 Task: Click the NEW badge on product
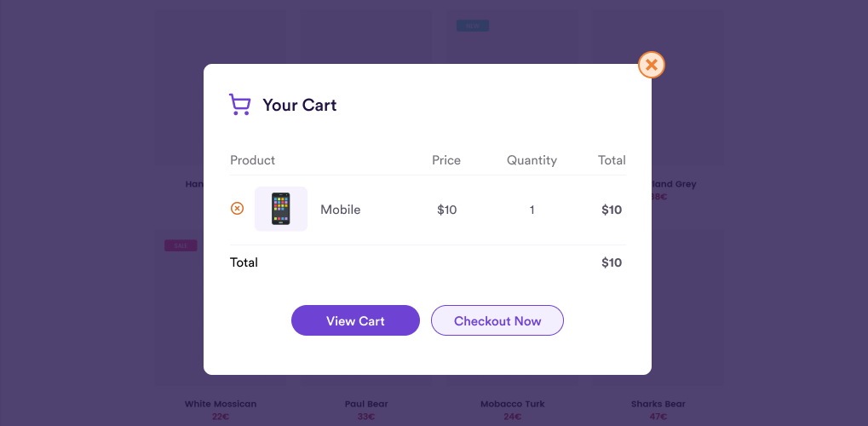coord(473,26)
